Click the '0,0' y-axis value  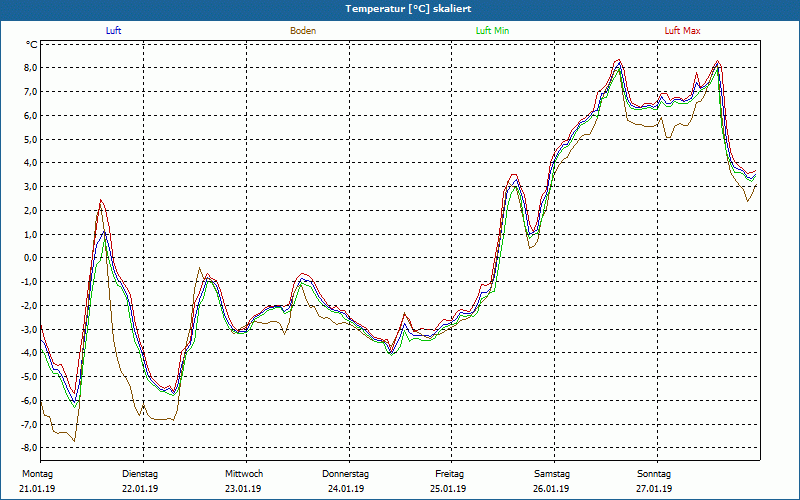(30, 258)
